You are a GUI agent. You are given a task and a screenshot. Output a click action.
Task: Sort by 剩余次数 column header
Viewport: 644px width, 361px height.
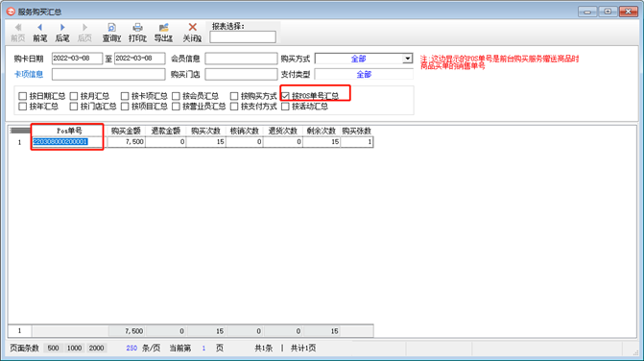[322, 131]
